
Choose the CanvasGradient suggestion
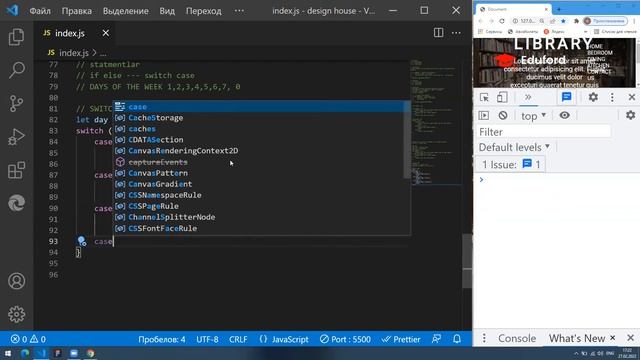[x=262, y=184]
